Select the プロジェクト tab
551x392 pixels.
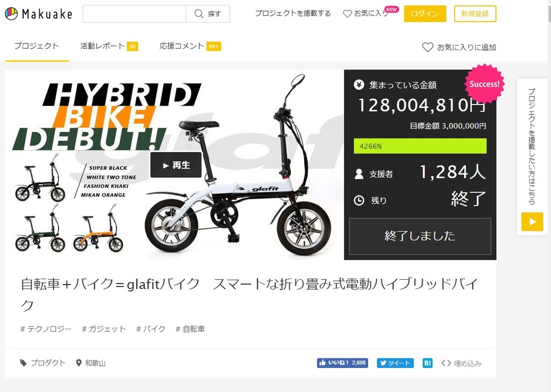tap(36, 46)
